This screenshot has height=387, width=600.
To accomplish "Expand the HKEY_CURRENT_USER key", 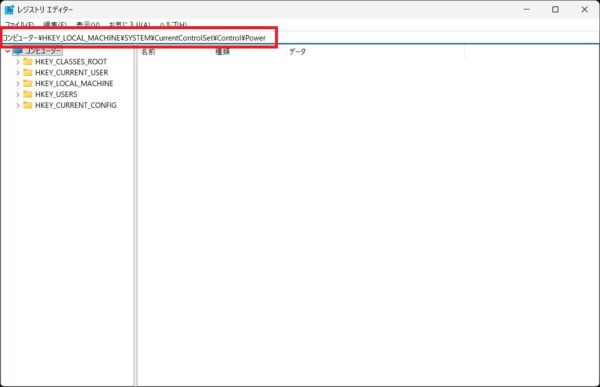I will (x=18, y=72).
